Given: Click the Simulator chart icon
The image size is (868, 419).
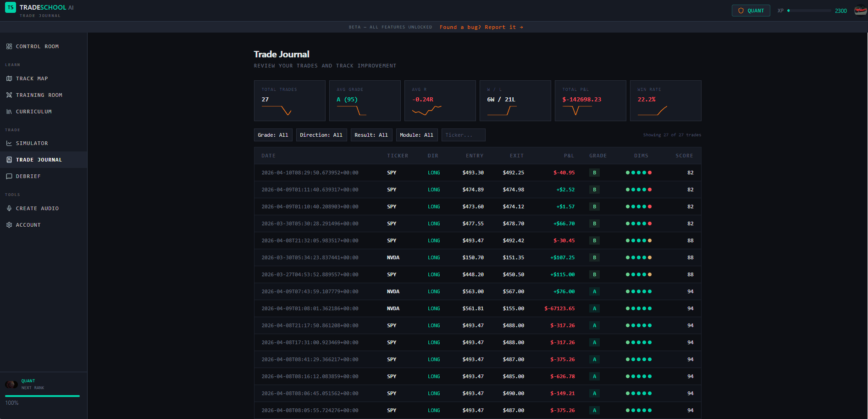Looking at the screenshot, I should point(9,143).
